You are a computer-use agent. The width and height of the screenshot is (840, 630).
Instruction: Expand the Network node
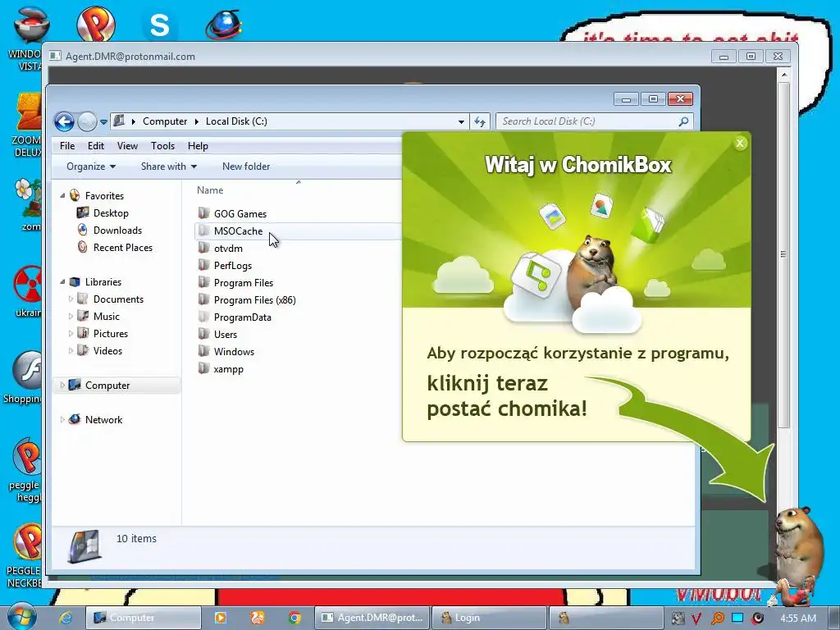pyautogui.click(x=62, y=419)
